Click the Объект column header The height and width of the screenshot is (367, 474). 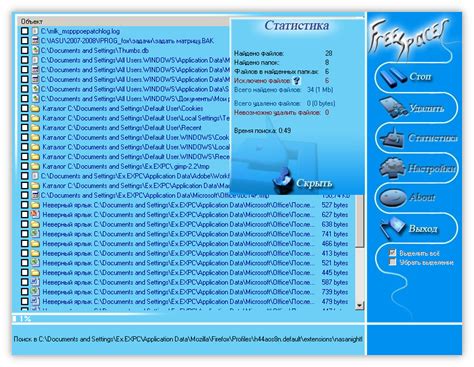(123, 21)
